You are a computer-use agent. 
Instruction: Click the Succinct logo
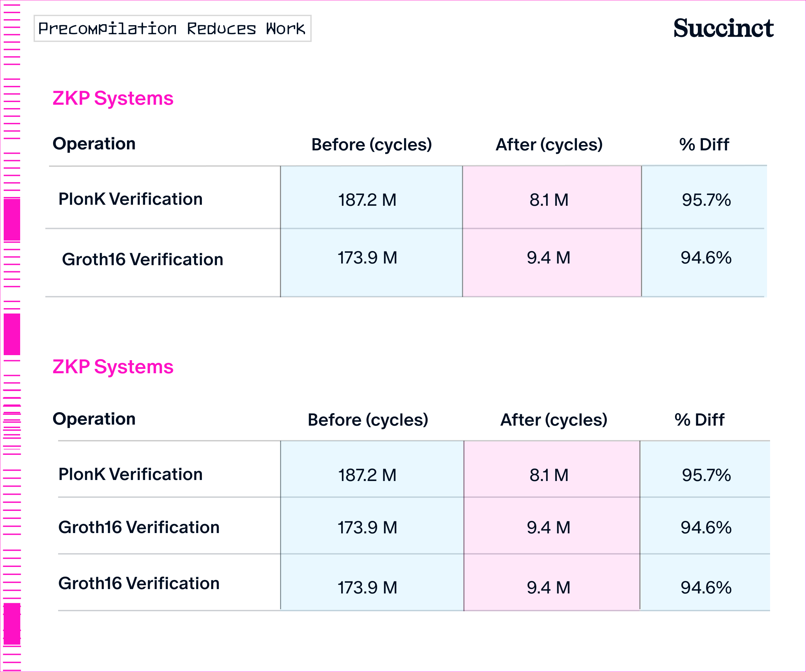pyautogui.click(x=723, y=29)
